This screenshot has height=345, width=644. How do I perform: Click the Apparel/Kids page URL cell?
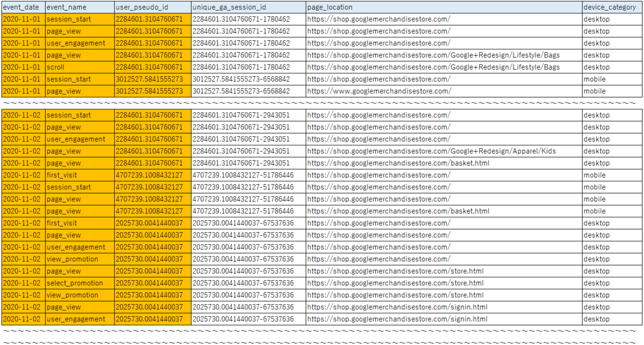(444, 151)
